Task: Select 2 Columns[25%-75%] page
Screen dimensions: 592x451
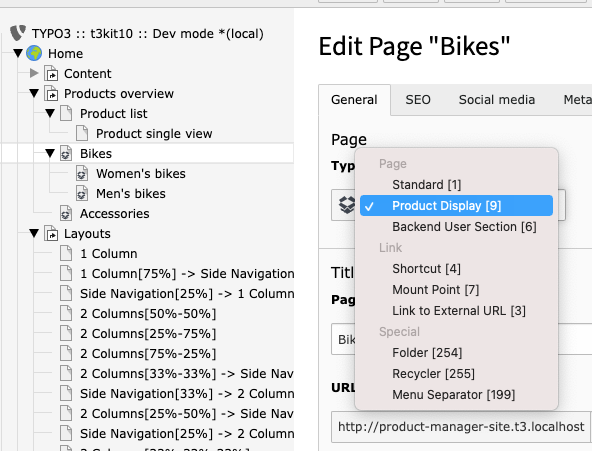Action: tap(148, 334)
